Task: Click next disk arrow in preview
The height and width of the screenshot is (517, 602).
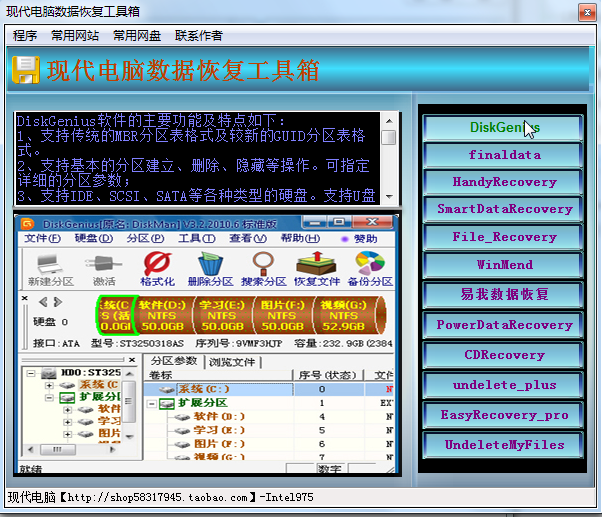Action: pos(58,302)
